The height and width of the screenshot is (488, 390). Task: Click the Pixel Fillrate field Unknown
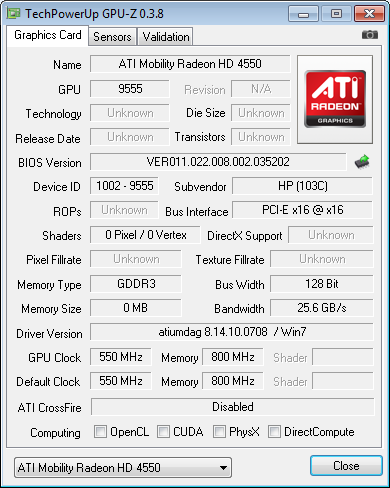pos(136,259)
